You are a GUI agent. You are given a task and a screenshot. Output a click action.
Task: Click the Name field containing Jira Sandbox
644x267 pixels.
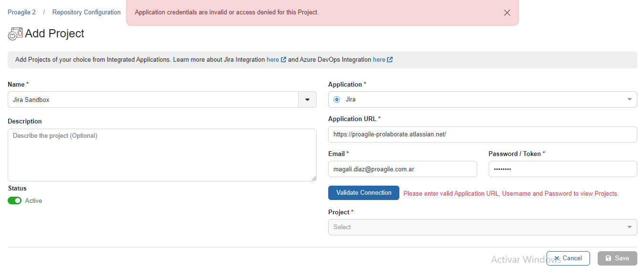(x=153, y=100)
